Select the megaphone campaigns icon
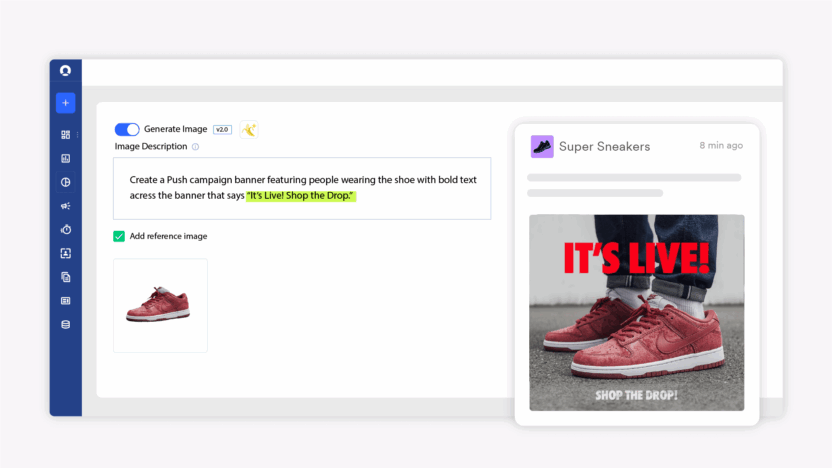 [65, 206]
